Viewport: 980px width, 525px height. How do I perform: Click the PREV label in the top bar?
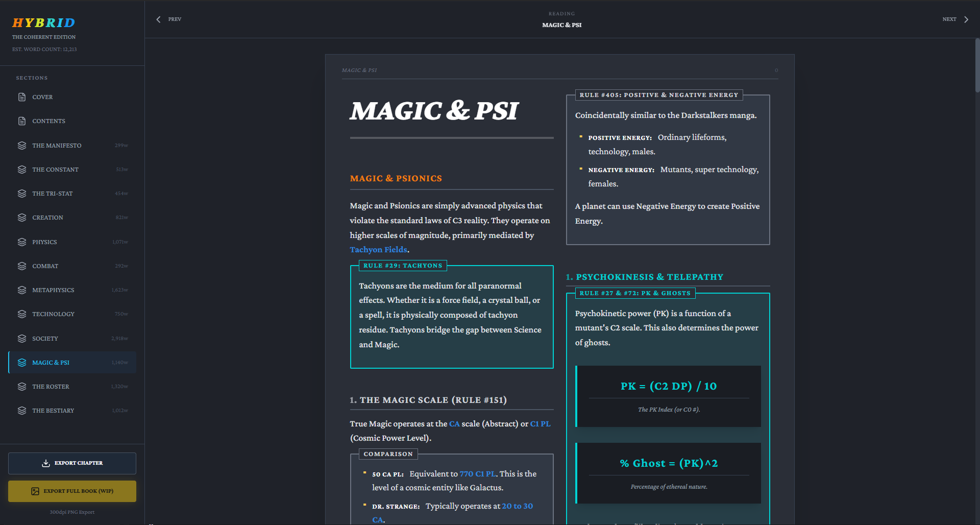click(x=175, y=19)
